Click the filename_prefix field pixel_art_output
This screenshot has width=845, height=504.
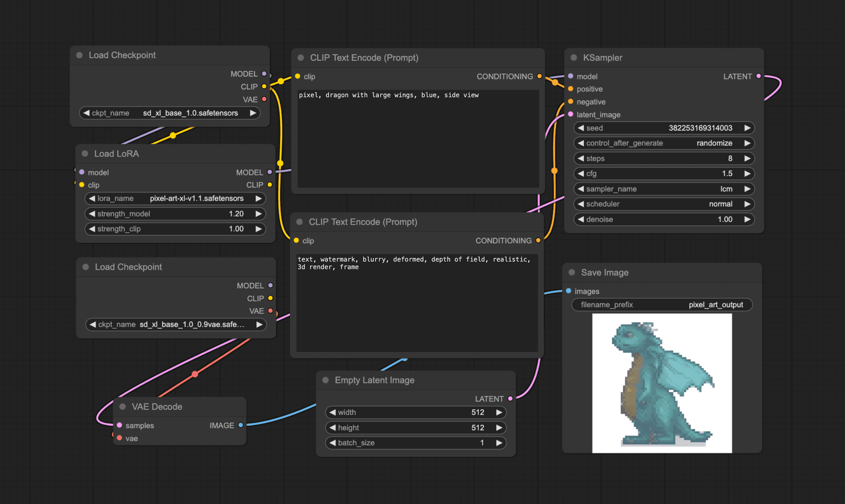click(x=662, y=305)
